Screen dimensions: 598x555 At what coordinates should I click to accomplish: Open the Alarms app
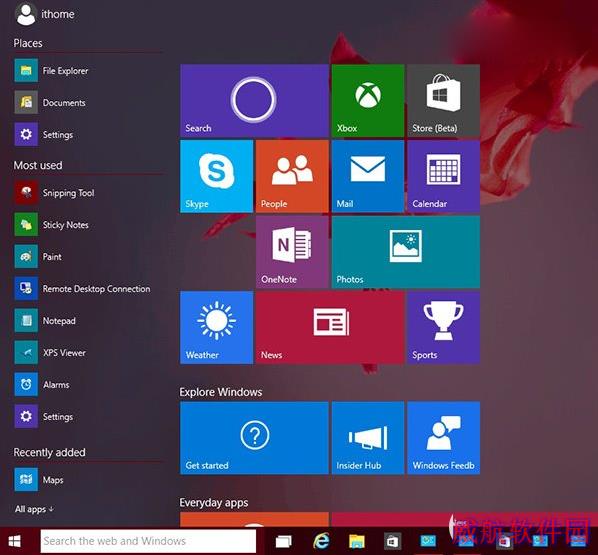point(42,384)
